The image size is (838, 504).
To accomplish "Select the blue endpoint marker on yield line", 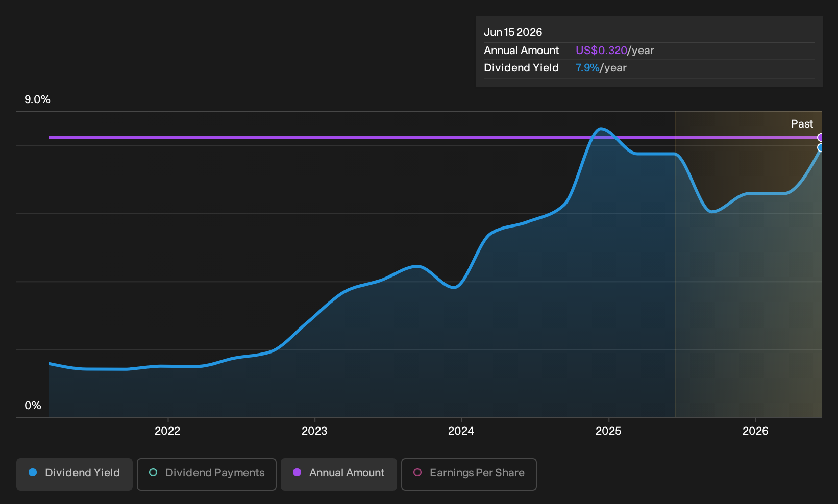I will tap(820, 148).
